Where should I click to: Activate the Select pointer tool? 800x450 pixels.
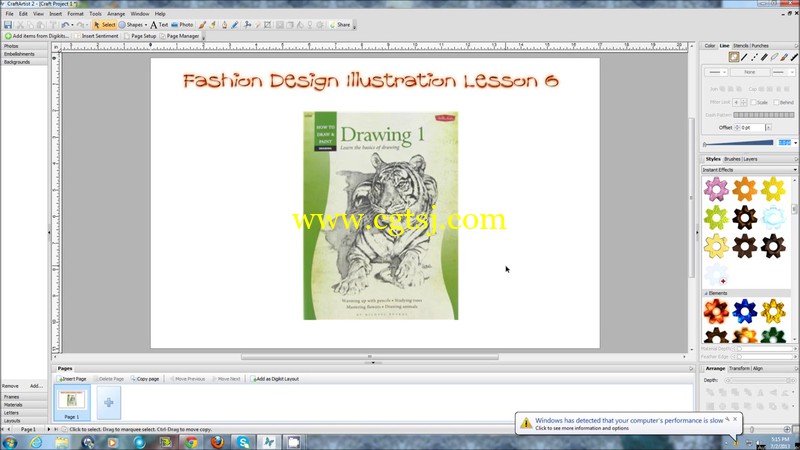105,24
